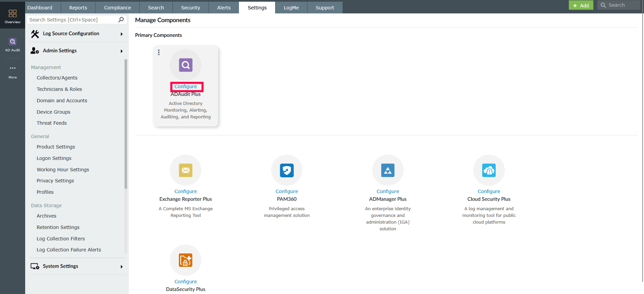This screenshot has height=294, width=644.
Task: Click the Cloud Security Plus icon
Action: click(x=489, y=170)
